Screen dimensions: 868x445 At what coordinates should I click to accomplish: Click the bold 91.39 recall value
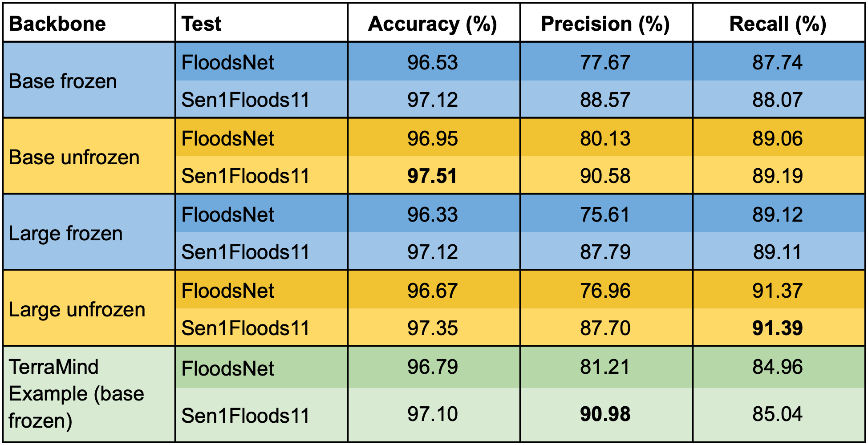click(x=778, y=328)
